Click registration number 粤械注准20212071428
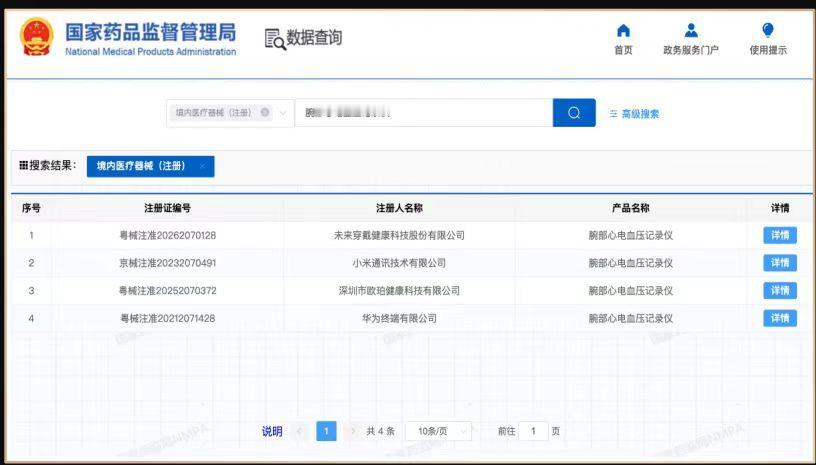The image size is (816, 465). [x=168, y=318]
